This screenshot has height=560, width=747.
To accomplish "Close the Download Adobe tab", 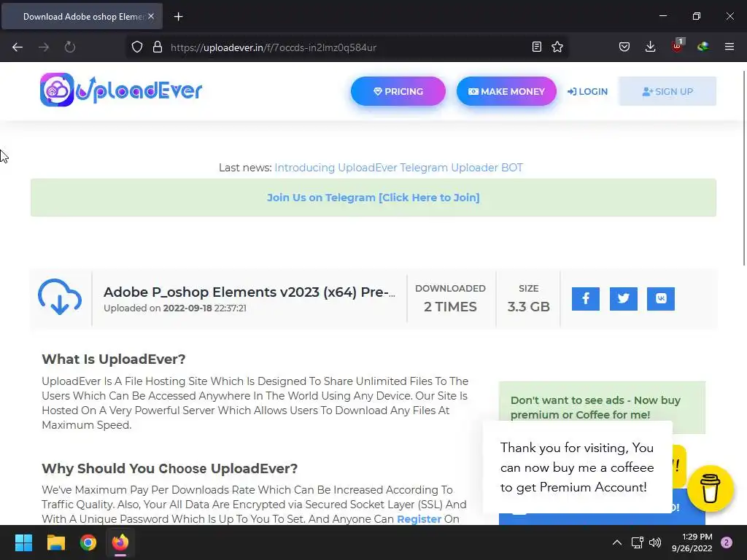I will pyautogui.click(x=151, y=16).
